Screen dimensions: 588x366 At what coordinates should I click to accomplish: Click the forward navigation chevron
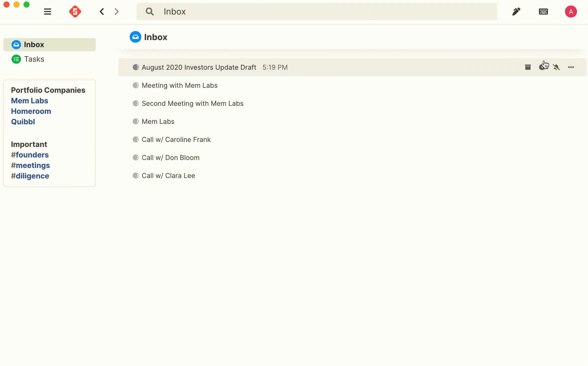click(116, 11)
